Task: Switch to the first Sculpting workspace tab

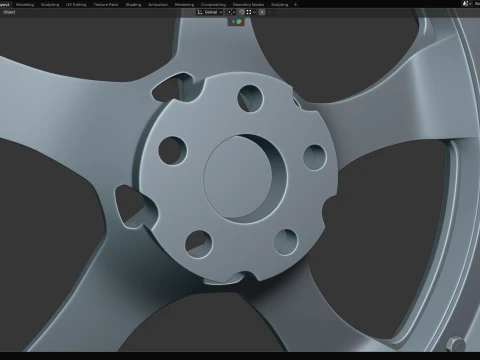Action: 50,5
